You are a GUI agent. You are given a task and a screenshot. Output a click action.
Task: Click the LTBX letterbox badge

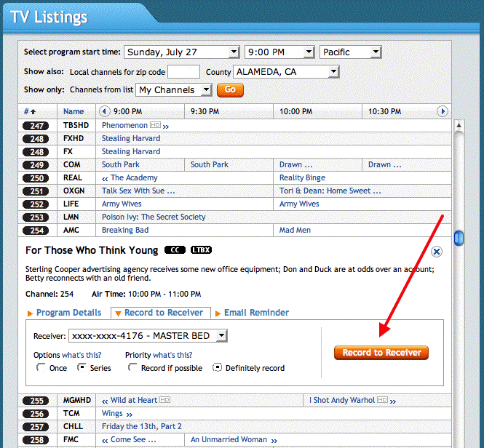[x=201, y=250]
